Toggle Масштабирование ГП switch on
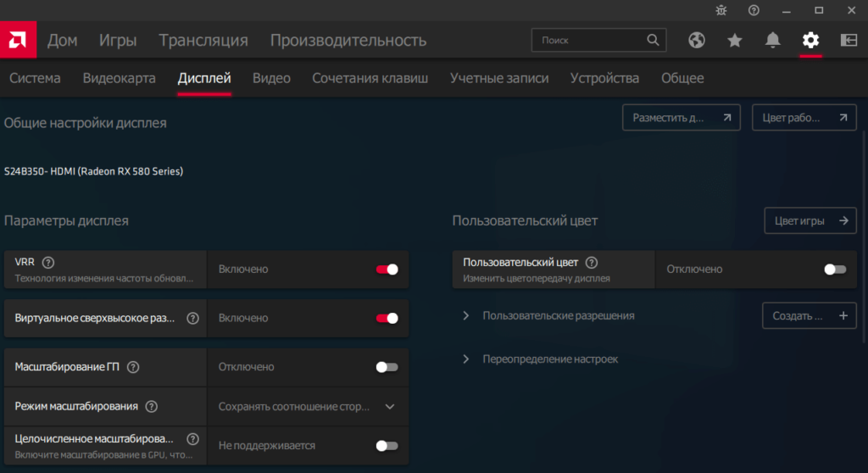This screenshot has width=868, height=473. tap(387, 367)
